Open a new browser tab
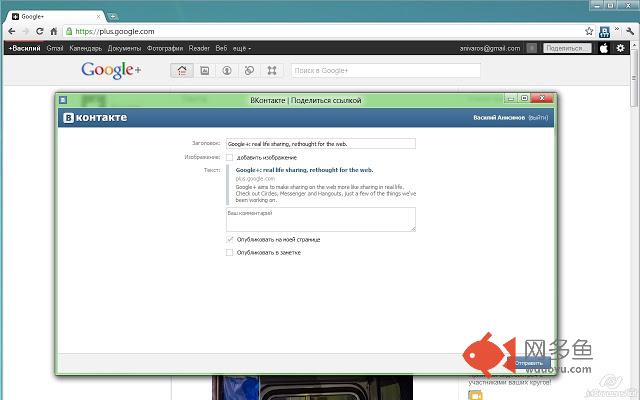640x400 pixels. (113, 17)
